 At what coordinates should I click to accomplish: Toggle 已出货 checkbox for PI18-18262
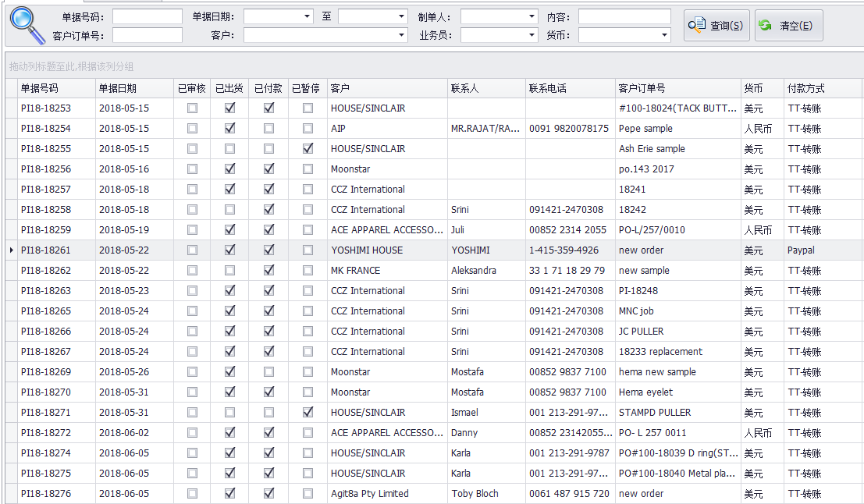tap(229, 271)
